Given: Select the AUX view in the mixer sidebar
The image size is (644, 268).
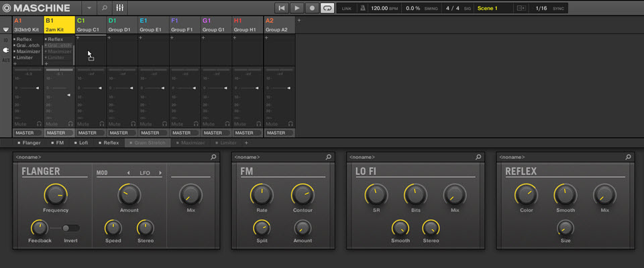Looking at the screenshot, I should coord(6,60).
